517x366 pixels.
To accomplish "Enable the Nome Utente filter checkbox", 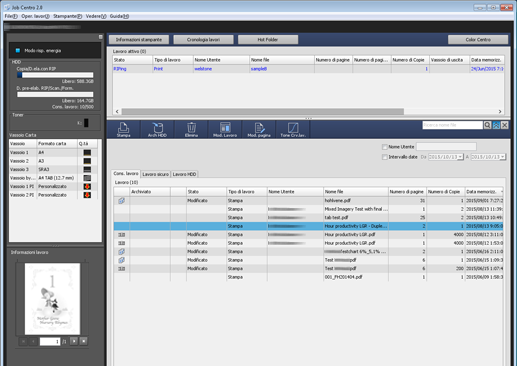I will [385, 147].
